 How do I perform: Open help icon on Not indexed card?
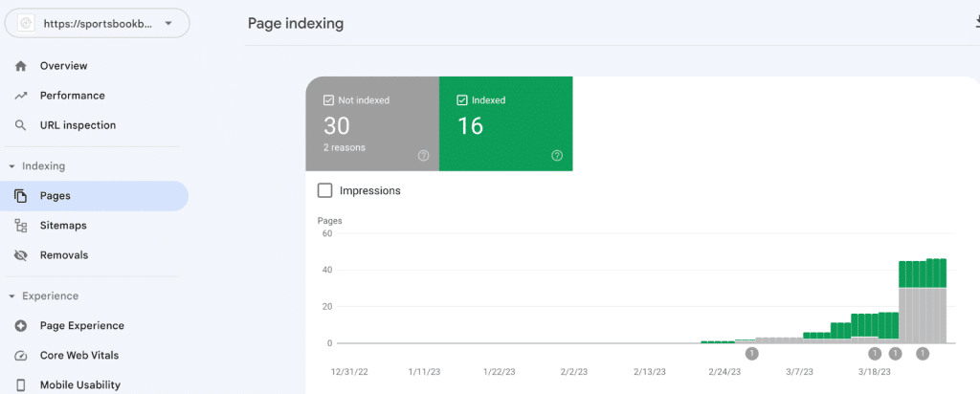[423, 156]
